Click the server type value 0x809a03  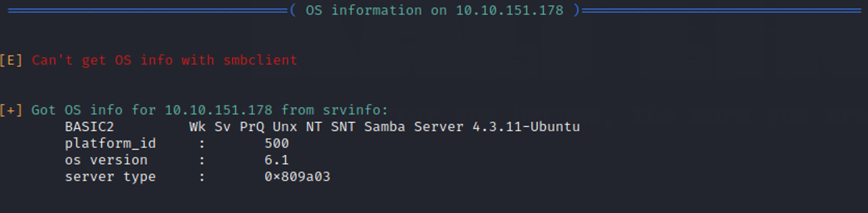pyautogui.click(x=297, y=177)
